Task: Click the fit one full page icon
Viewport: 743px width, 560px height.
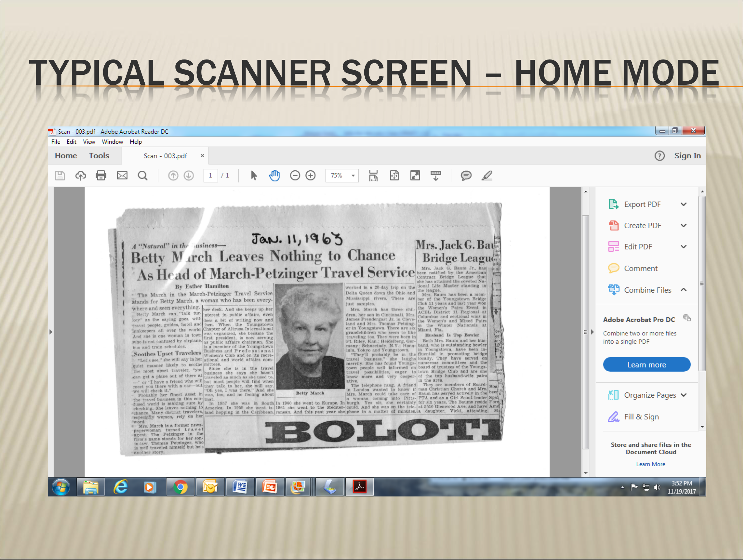Action: (394, 176)
